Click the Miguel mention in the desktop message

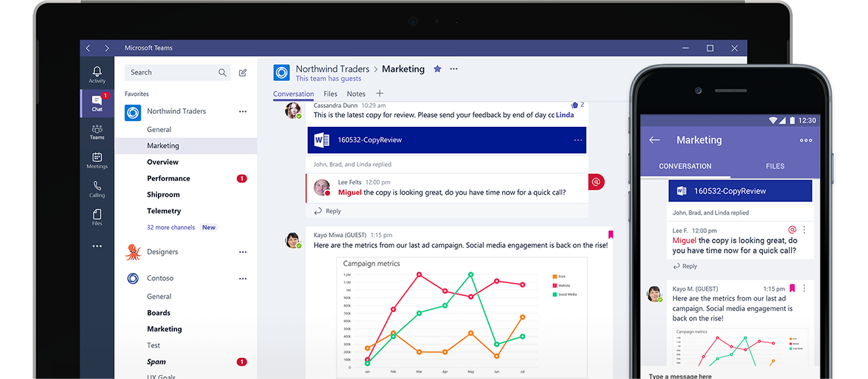[350, 193]
